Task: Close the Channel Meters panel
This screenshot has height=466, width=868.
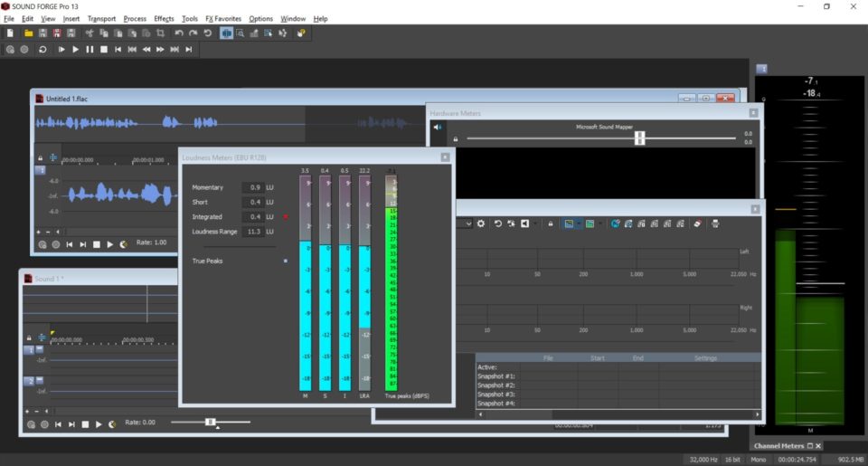Action: pyautogui.click(x=819, y=446)
